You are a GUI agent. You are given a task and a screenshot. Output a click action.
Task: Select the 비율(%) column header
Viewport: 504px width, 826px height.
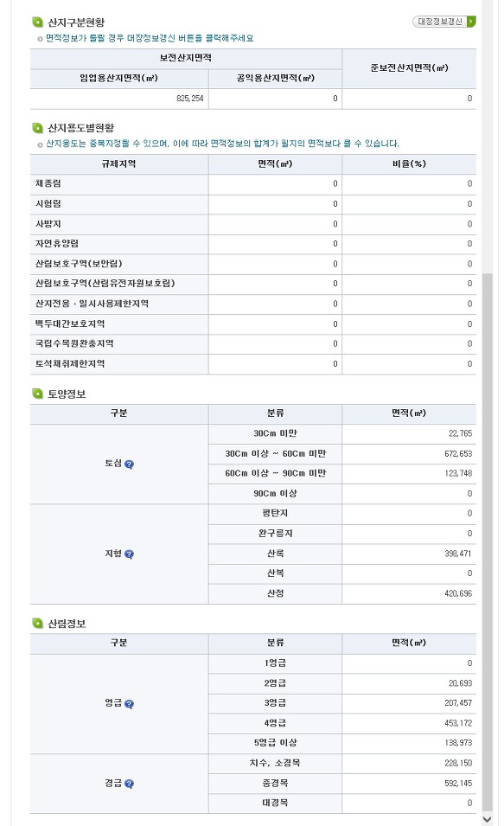pos(409,163)
